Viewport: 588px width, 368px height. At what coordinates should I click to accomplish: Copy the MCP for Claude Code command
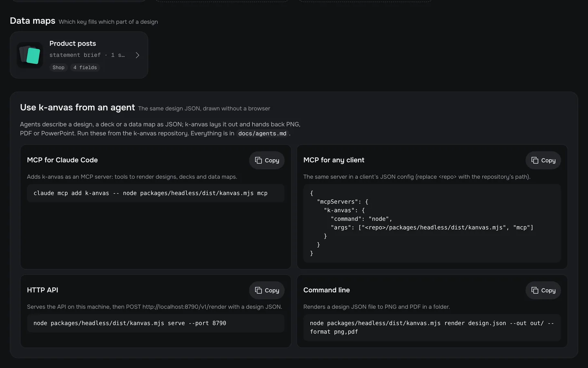point(267,160)
